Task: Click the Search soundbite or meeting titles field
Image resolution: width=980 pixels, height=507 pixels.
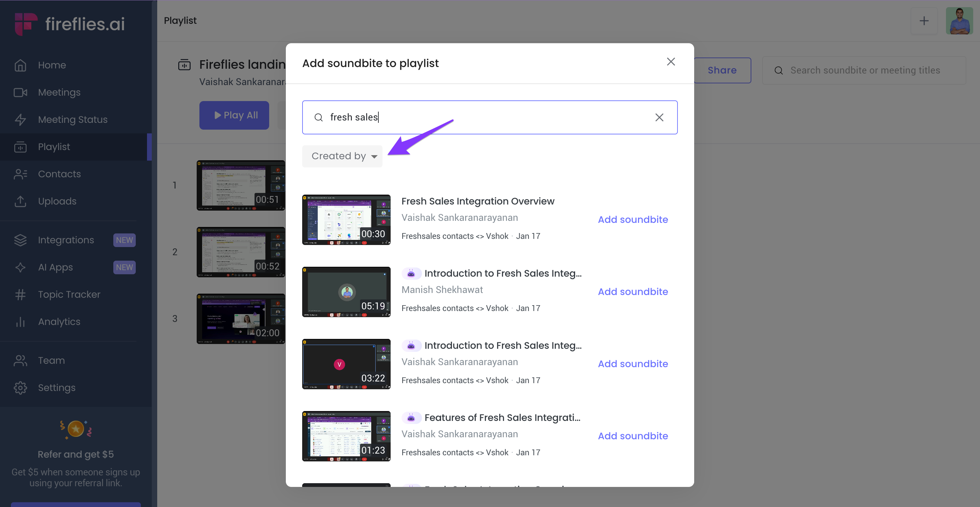Action: coord(864,70)
